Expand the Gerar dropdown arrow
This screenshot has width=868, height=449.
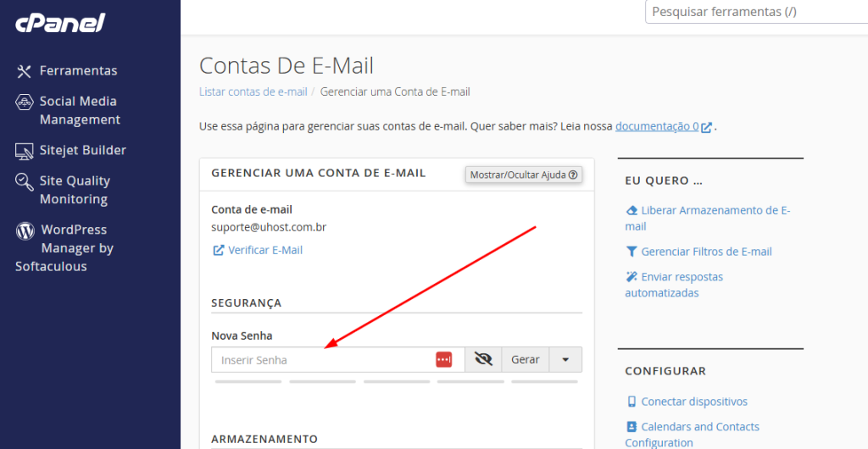565,359
